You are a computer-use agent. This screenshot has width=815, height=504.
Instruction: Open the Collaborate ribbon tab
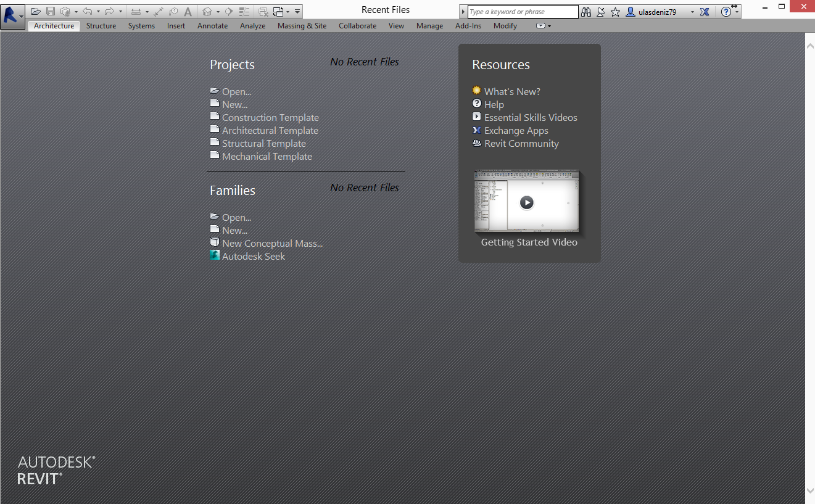pos(358,26)
